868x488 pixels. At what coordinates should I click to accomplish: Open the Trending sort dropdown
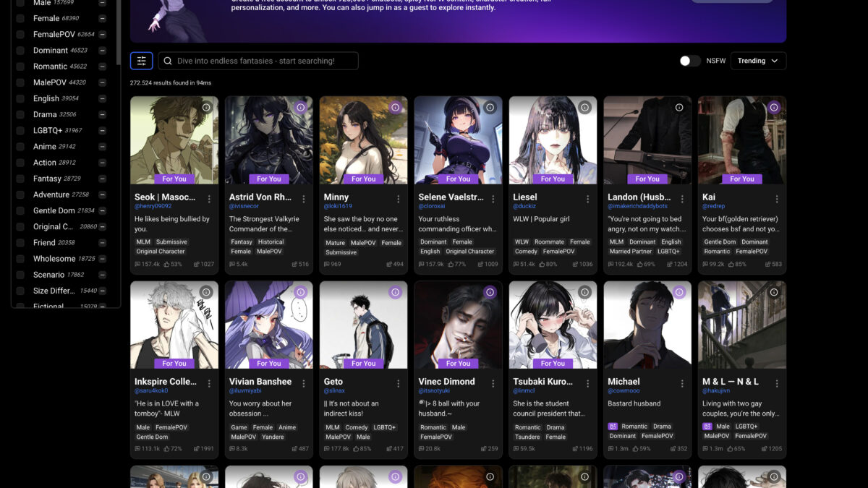[758, 61]
